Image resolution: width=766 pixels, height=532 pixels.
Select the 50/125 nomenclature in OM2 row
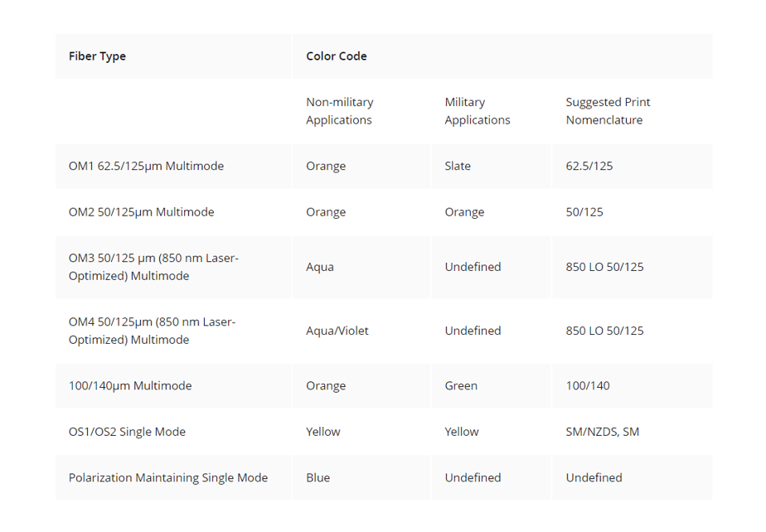pos(584,212)
